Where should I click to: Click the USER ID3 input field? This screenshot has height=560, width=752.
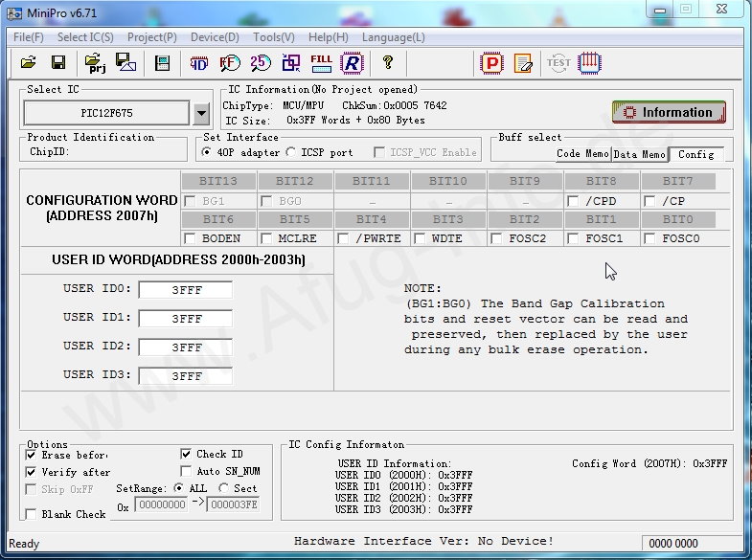click(186, 376)
